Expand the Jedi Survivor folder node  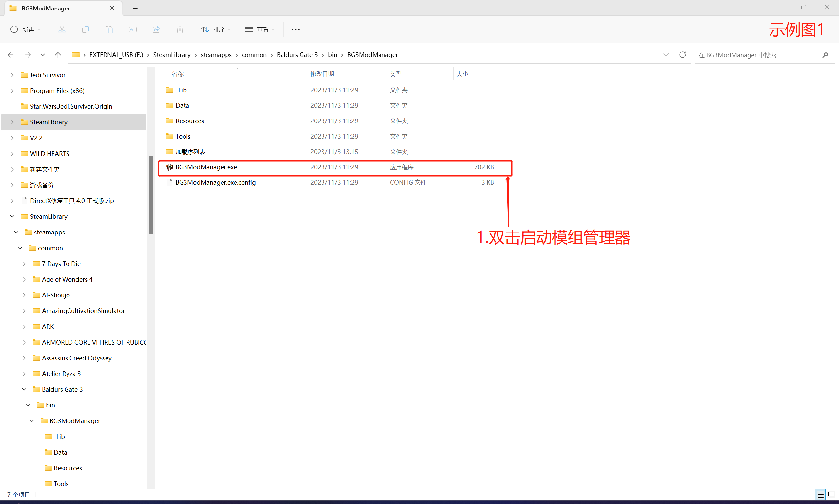pyautogui.click(x=12, y=75)
